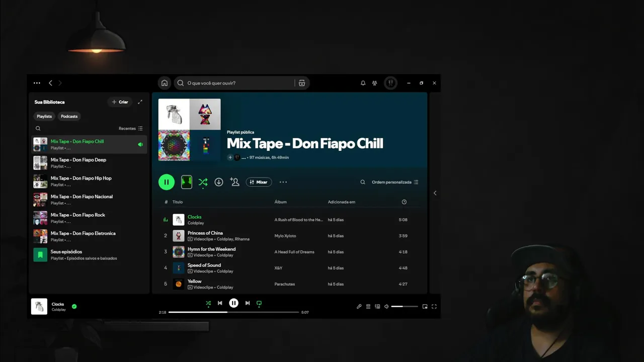Toggle shuffle for the playlist header
Viewport: 644px width, 362px height.
tap(203, 182)
